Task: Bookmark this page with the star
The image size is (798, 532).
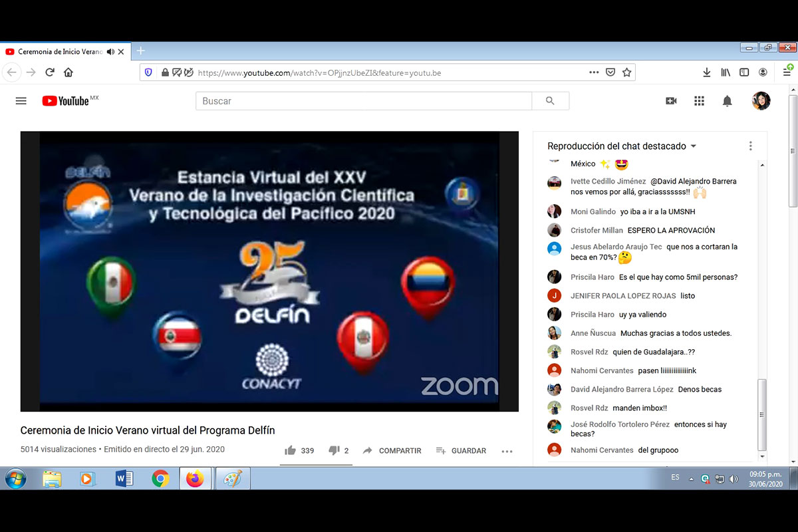Action: pyautogui.click(x=626, y=72)
